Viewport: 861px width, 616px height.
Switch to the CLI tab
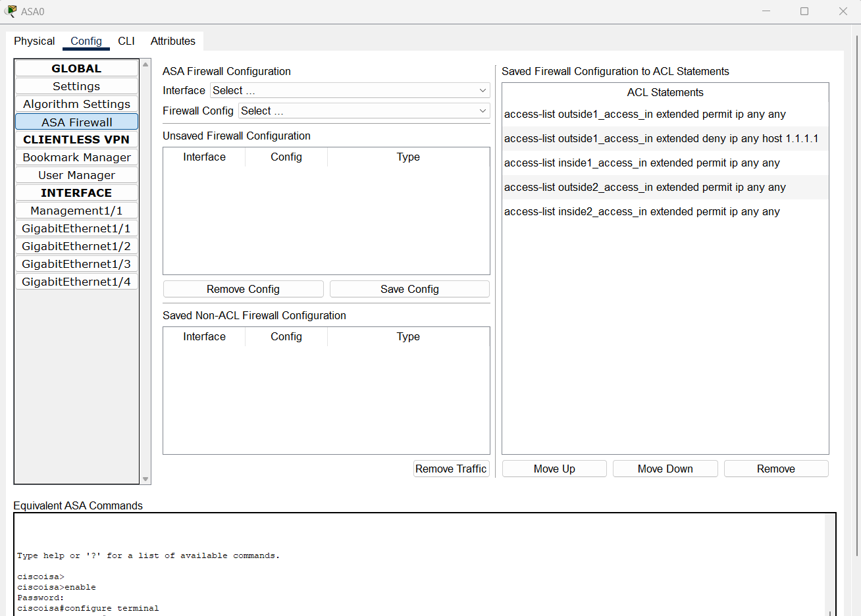126,41
